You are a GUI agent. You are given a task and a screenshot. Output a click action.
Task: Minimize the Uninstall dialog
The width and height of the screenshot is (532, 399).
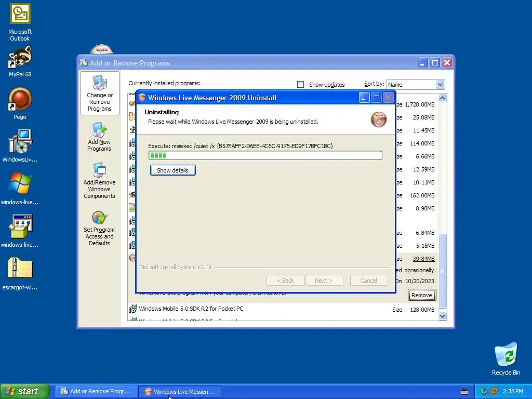coord(364,98)
